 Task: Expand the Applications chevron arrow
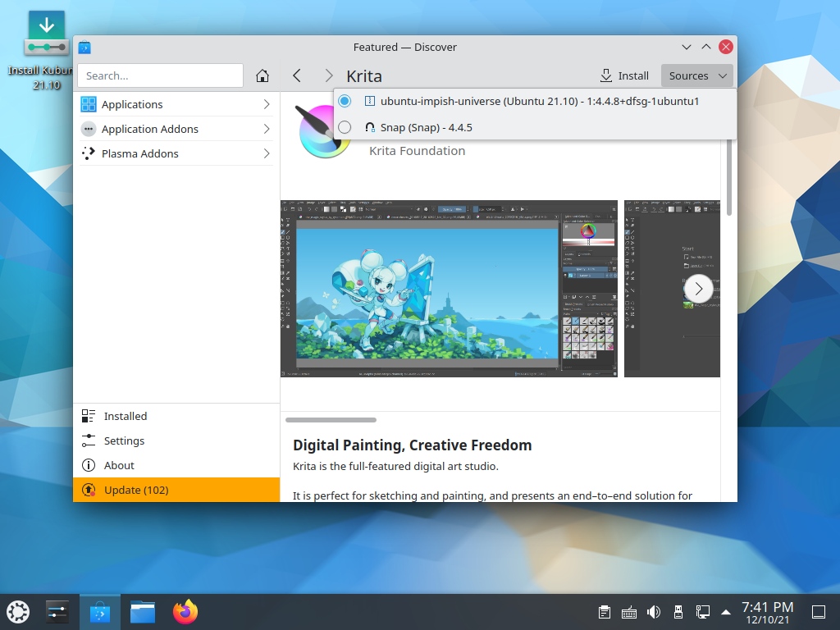coord(267,104)
